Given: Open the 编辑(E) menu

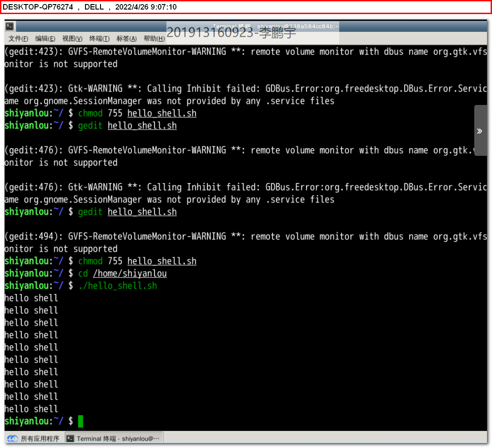Looking at the screenshot, I should coord(45,39).
